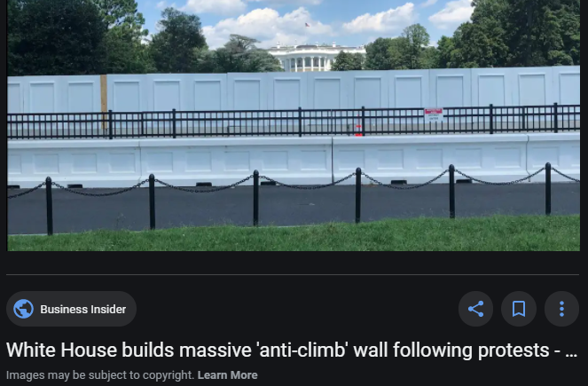Click the green grass area of photo
The width and height of the screenshot is (588, 386).
click(294, 236)
